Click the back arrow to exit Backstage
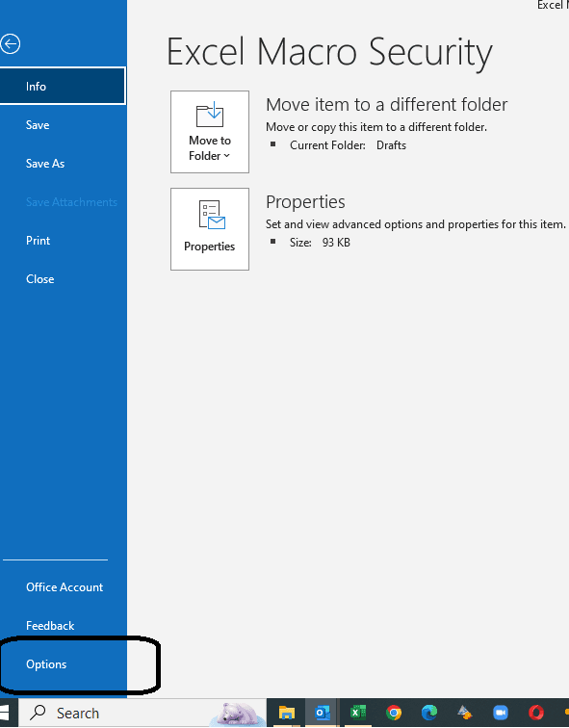569x728 pixels. tap(11, 44)
